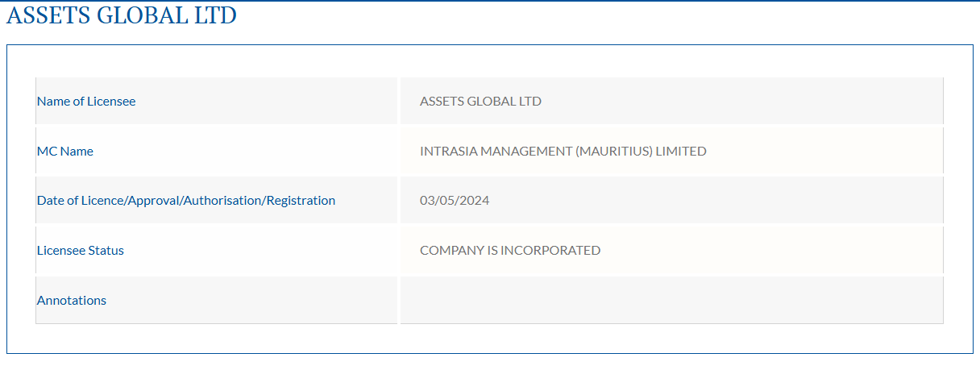This screenshot has height=366, width=980.
Task: Click the word Status in Licensee Status label
Action: tap(106, 251)
